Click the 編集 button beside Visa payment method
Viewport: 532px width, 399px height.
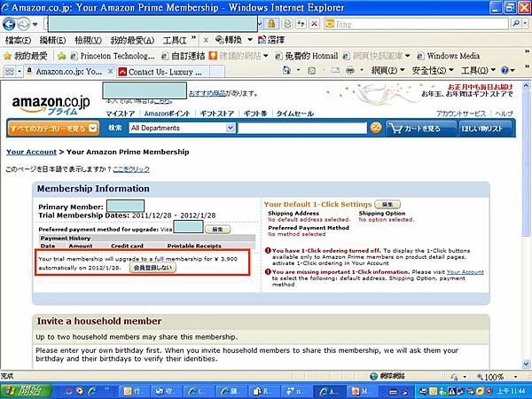(x=217, y=230)
